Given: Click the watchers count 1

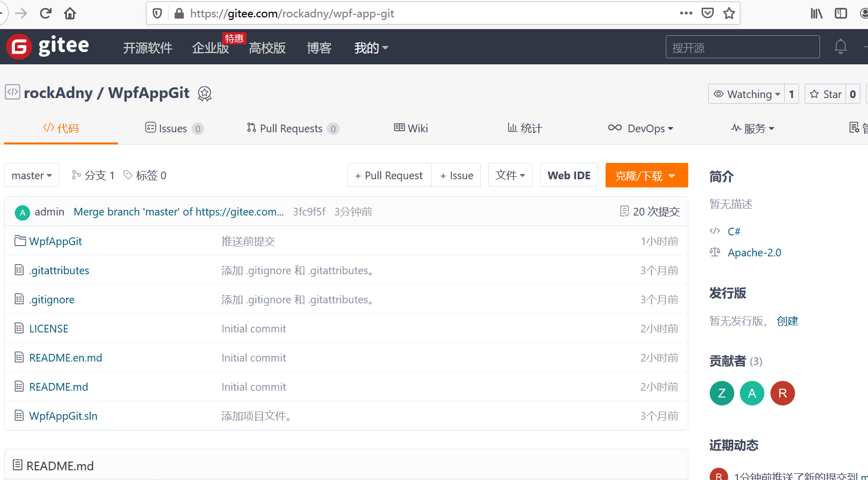Looking at the screenshot, I should click(791, 94).
